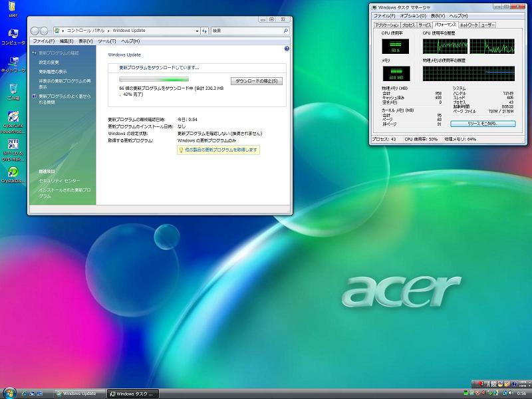
Task: Click the refresh icon beside the address bar
Action: pyautogui.click(x=203, y=31)
